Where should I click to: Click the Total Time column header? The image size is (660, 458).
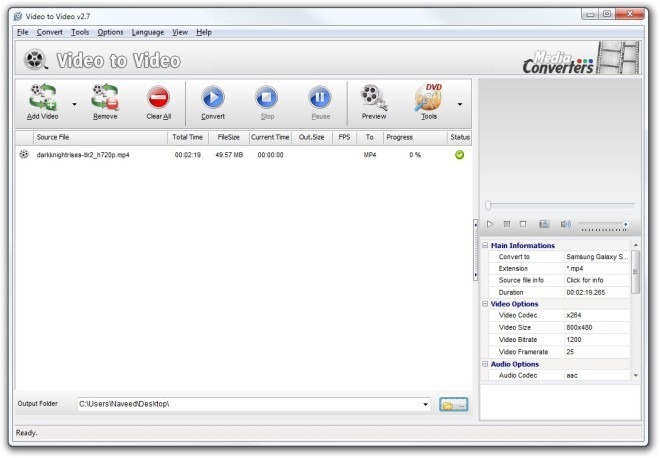(x=188, y=137)
